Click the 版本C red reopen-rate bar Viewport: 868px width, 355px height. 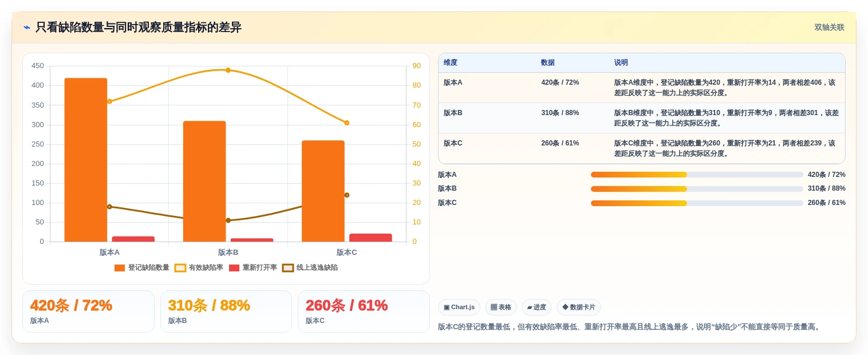(x=370, y=238)
